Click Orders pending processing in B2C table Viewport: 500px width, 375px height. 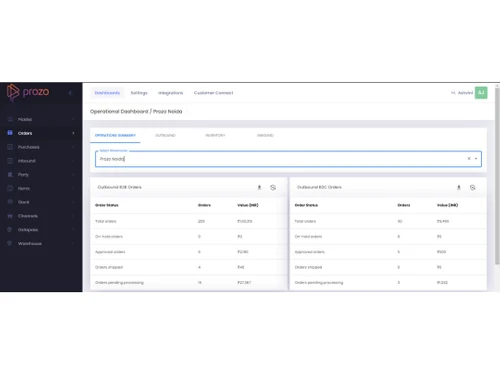(x=388, y=283)
